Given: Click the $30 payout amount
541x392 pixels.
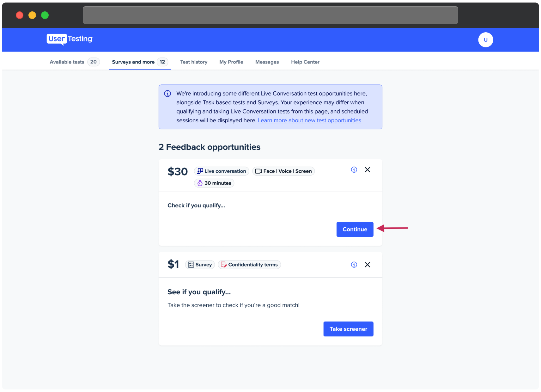Looking at the screenshot, I should point(178,172).
